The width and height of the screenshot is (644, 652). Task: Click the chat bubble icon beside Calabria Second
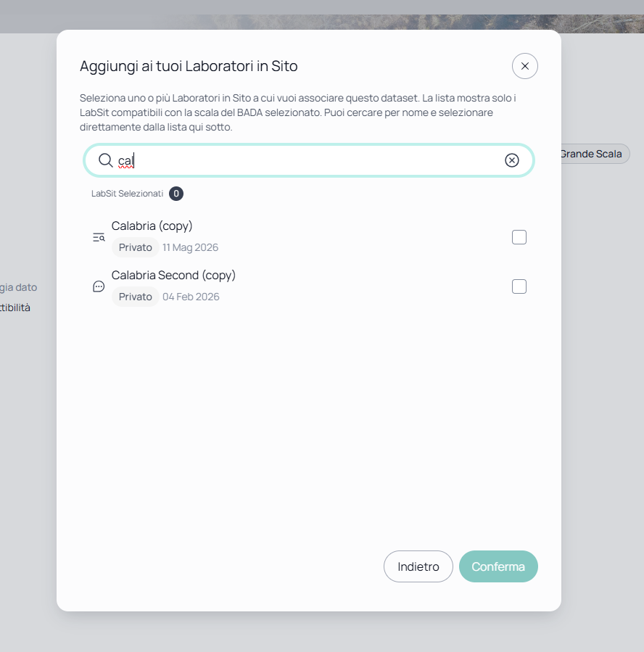99,286
